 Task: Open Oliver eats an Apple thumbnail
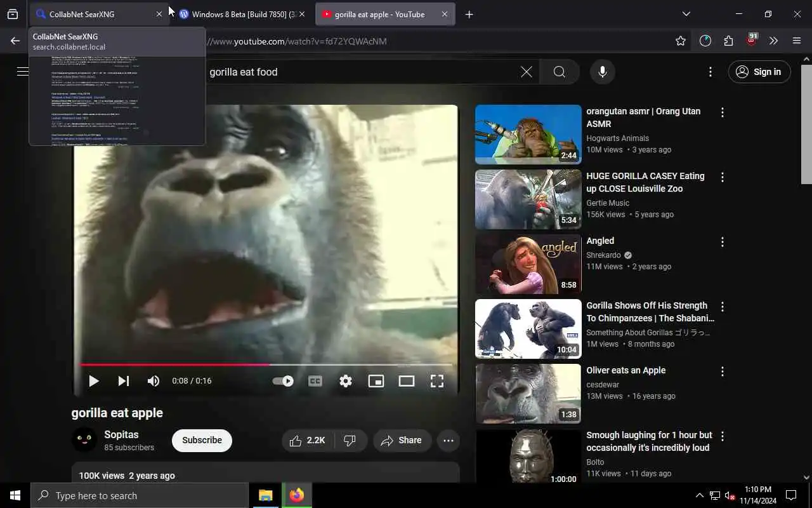[528, 394]
